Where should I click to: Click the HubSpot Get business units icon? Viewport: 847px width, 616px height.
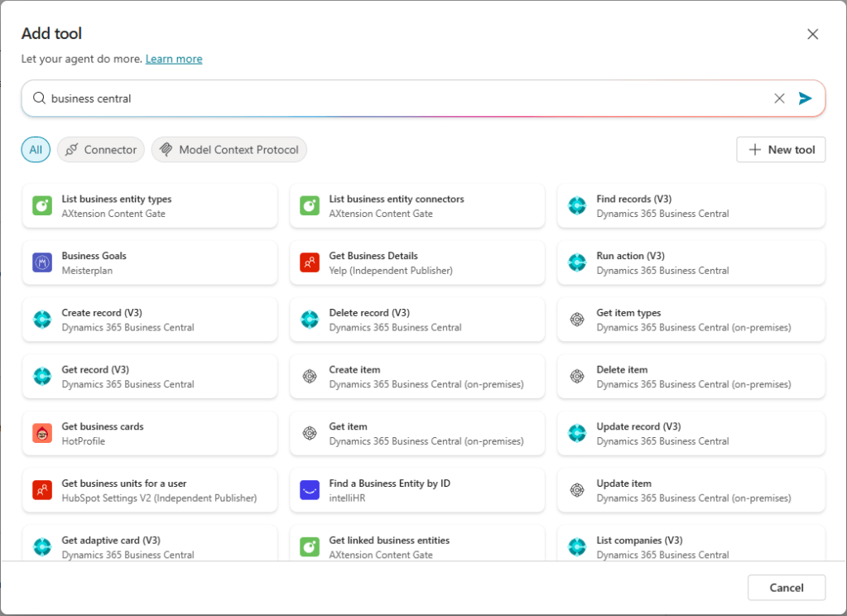42,490
